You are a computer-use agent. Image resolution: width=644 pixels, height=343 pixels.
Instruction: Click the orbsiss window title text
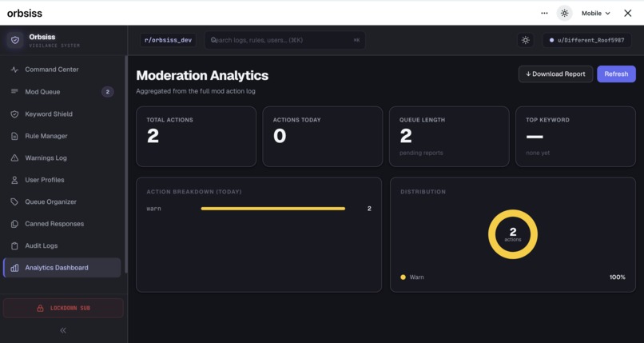click(25, 13)
